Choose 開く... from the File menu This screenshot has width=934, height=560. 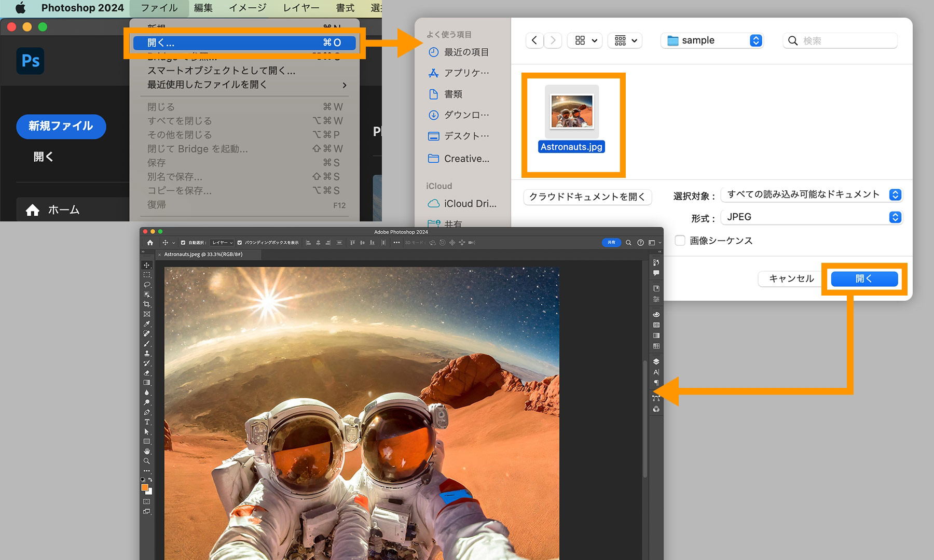click(244, 43)
